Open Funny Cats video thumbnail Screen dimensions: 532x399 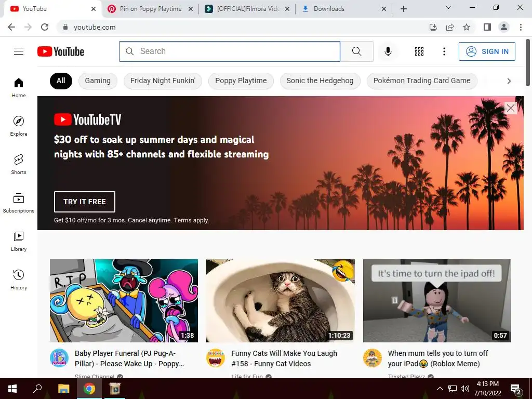(280, 301)
